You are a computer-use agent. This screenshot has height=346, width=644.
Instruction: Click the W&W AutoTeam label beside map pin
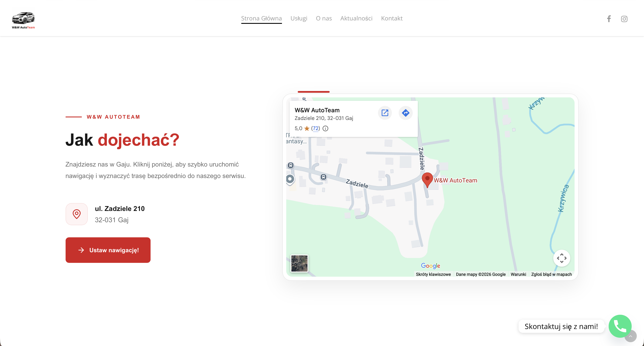point(455,180)
